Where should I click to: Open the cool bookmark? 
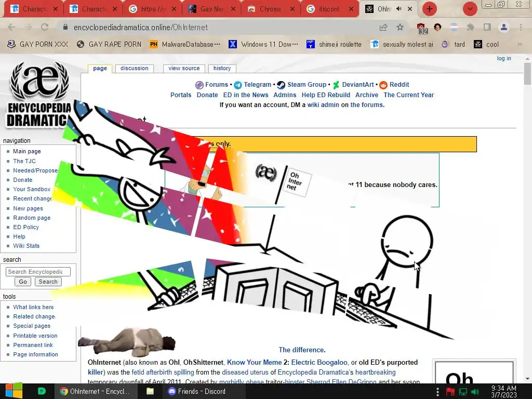point(486,44)
